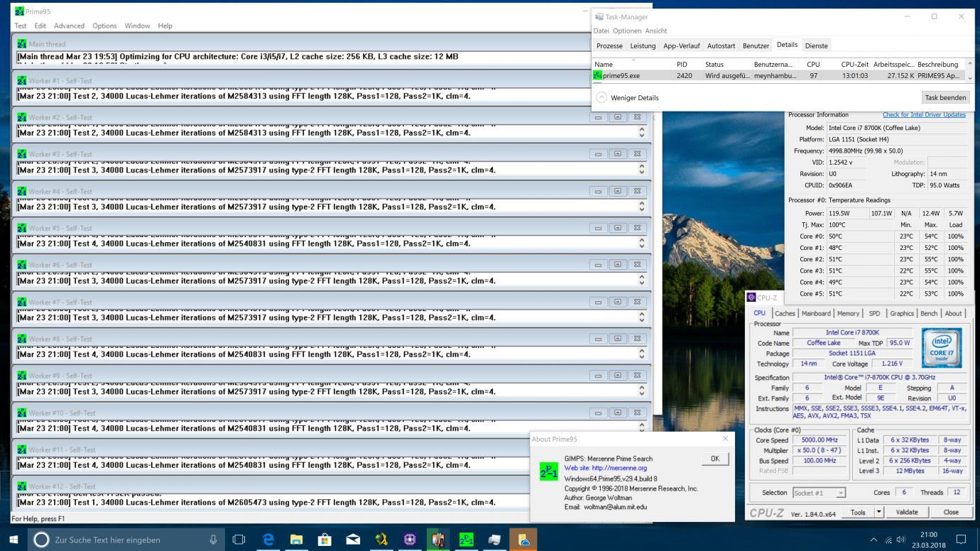Viewport: 980px width, 551px height.
Task: Click the CPU-Zeit column header
Action: pos(854,65)
